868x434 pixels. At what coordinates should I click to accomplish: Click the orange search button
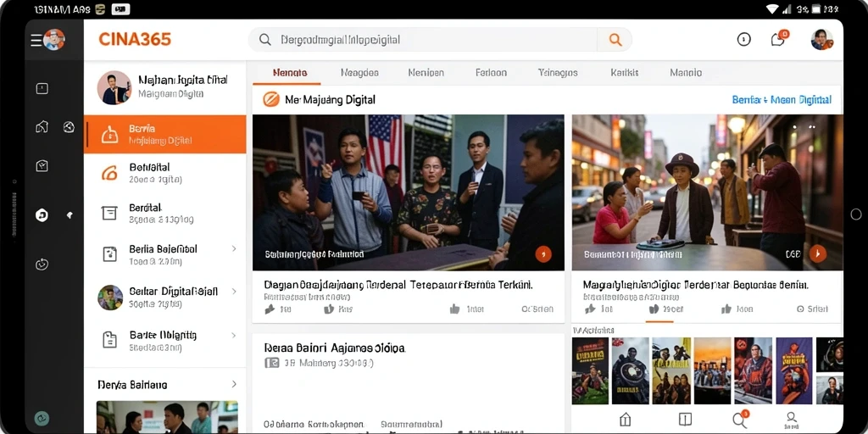pyautogui.click(x=615, y=40)
